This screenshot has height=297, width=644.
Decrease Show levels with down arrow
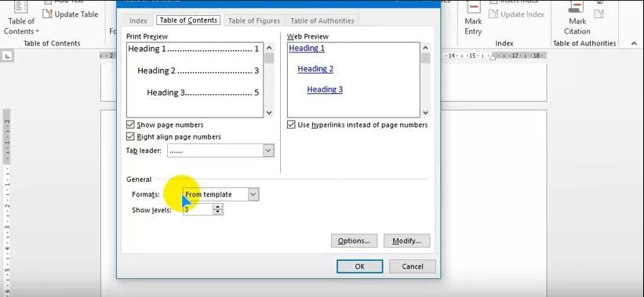point(218,212)
